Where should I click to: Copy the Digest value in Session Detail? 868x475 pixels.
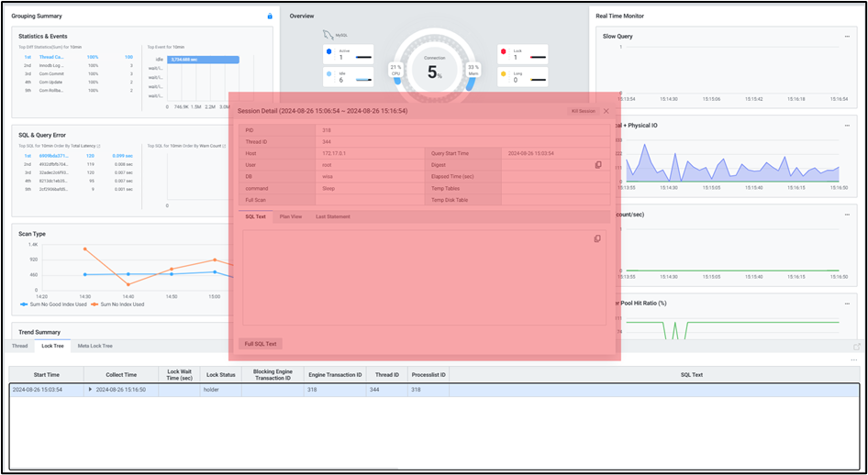coord(597,165)
